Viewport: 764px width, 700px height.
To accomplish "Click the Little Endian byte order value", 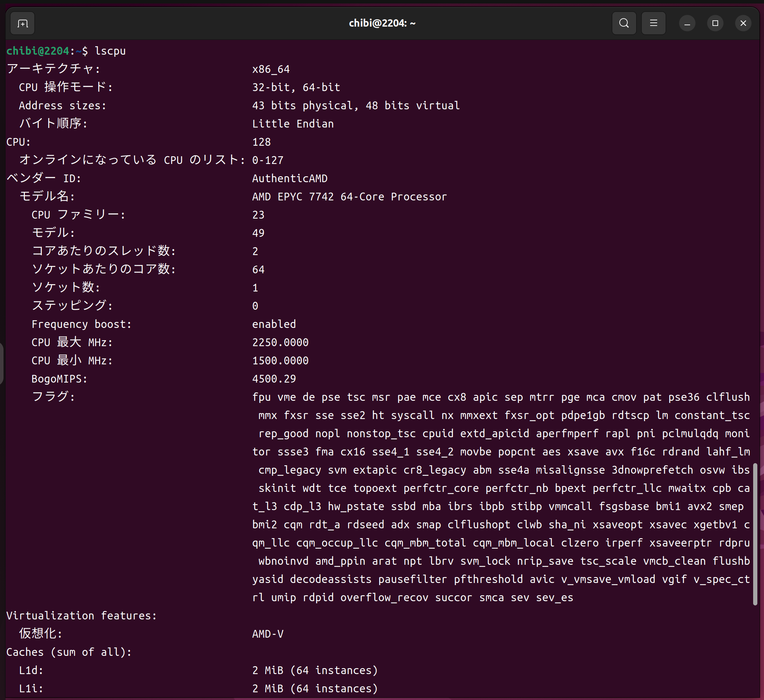I will point(293,124).
